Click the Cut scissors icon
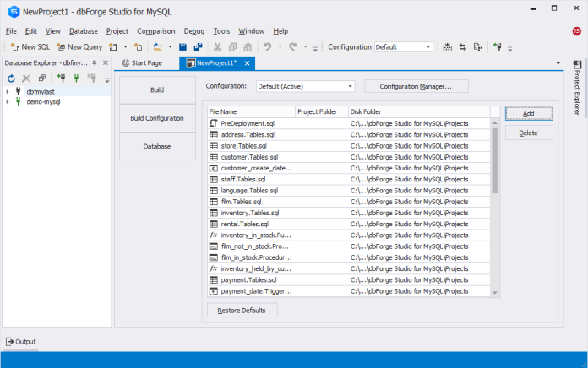This screenshot has width=588, height=368. [x=217, y=47]
